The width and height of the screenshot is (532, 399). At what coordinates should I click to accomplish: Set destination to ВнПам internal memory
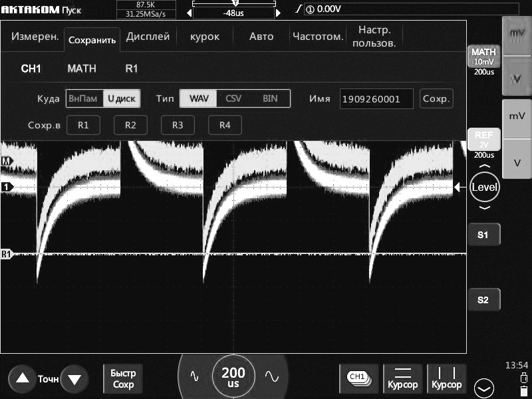coord(84,98)
